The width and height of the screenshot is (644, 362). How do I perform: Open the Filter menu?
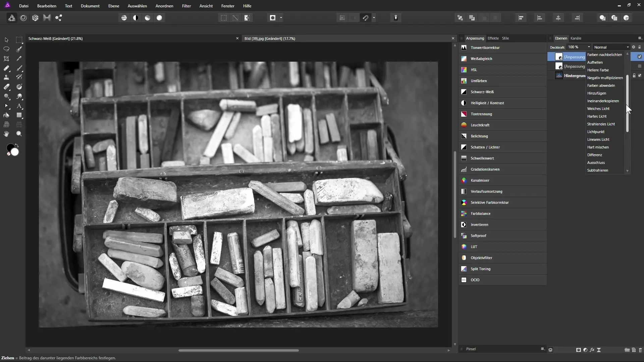coord(186,6)
